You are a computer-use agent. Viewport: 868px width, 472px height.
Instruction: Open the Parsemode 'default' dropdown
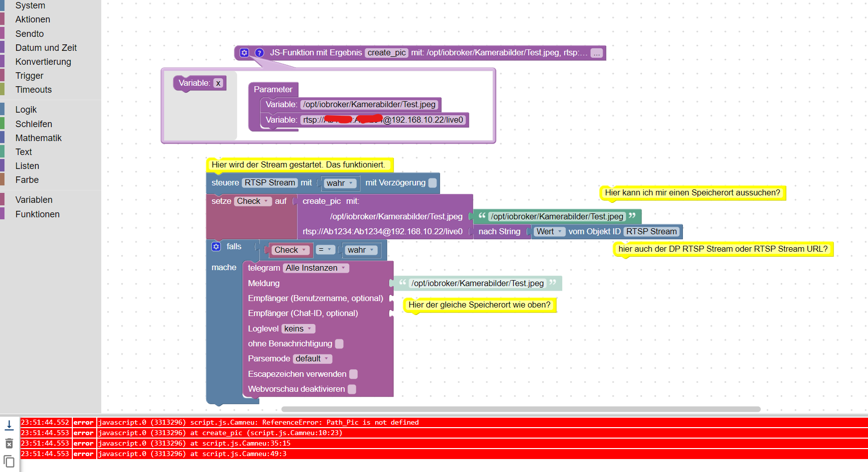(312, 359)
